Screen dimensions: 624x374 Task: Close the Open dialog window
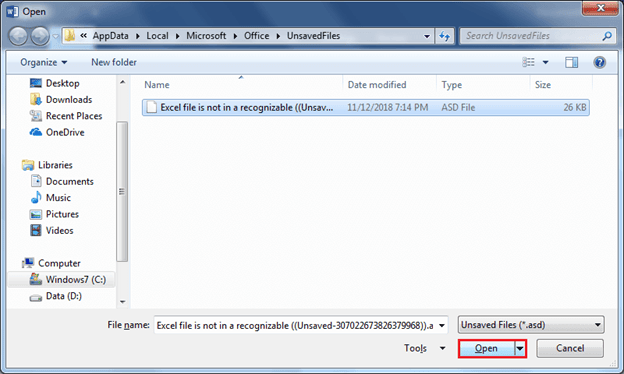[x=600, y=8]
